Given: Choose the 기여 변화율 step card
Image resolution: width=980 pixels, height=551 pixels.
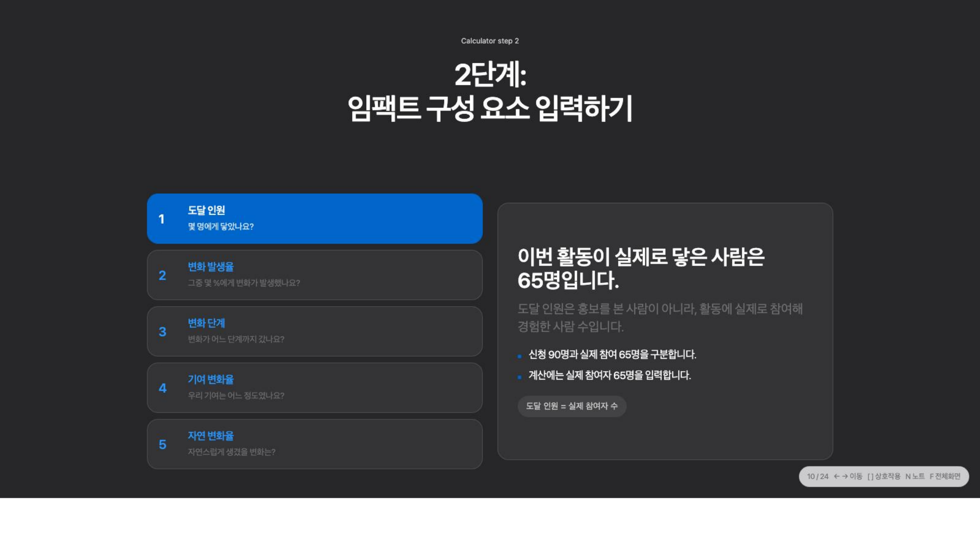Looking at the screenshot, I should tap(314, 388).
